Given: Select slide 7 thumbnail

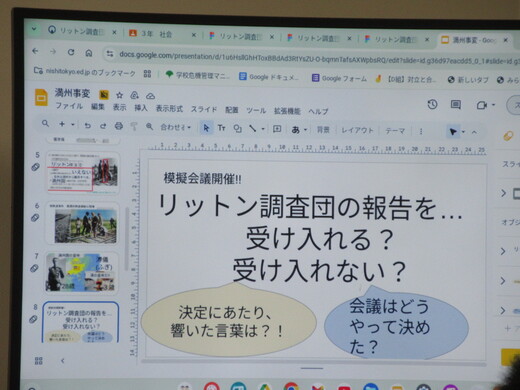Looking at the screenshot, I should (82, 272).
